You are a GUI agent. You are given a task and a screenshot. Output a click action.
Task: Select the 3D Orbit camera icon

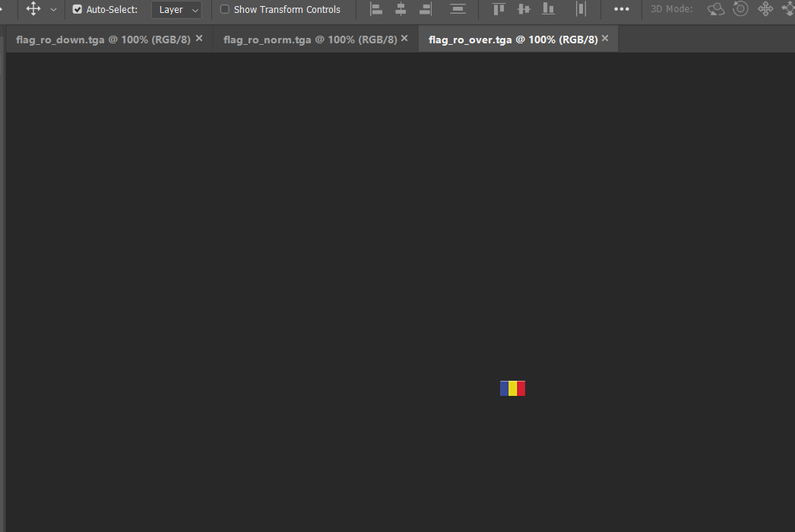coord(715,9)
